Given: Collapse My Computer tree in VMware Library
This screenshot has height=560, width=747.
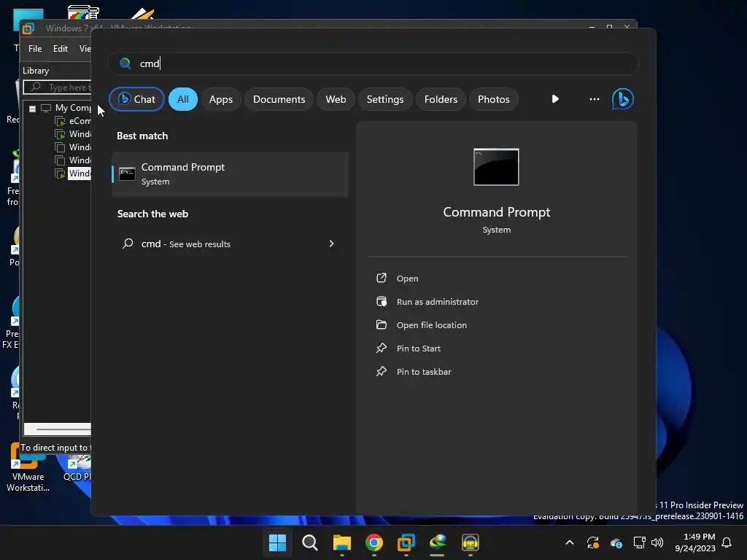Looking at the screenshot, I should (x=32, y=109).
